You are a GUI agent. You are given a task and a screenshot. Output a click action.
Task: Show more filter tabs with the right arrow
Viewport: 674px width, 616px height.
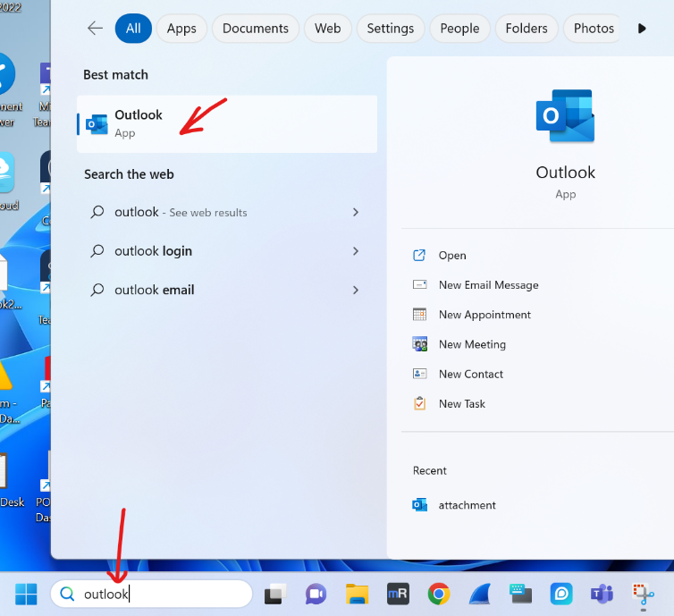pyautogui.click(x=642, y=29)
